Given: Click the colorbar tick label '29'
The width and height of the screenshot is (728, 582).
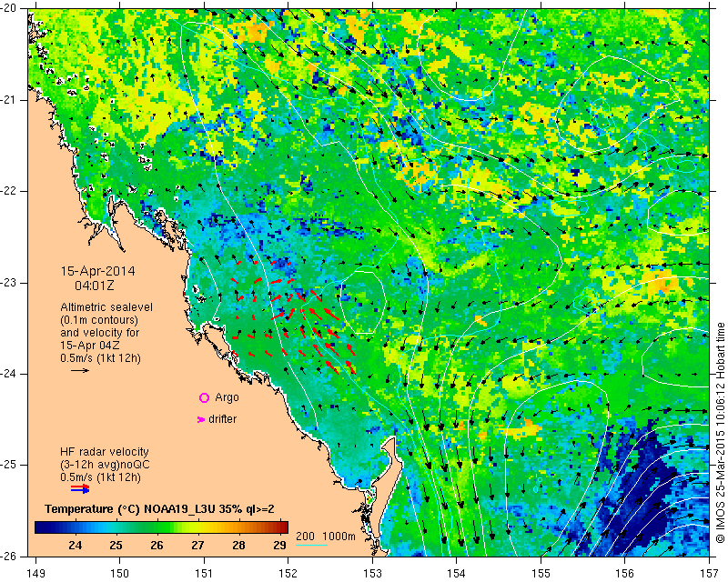Looking at the screenshot, I should pyautogui.click(x=279, y=546).
